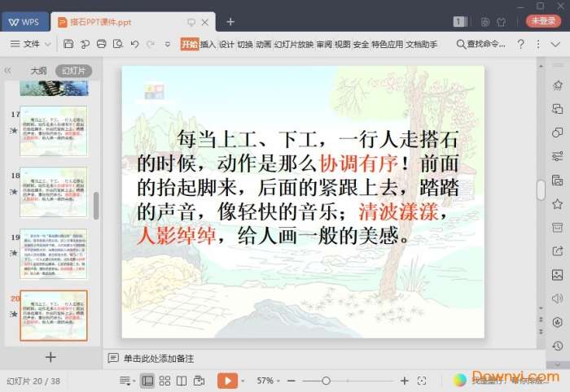Open the 视图 tab
This screenshot has height=392, width=570.
(343, 44)
